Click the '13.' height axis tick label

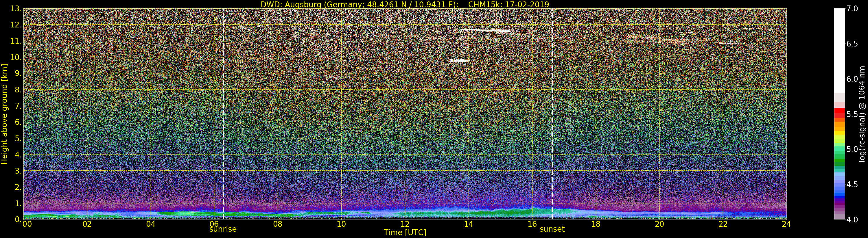pos(16,9)
